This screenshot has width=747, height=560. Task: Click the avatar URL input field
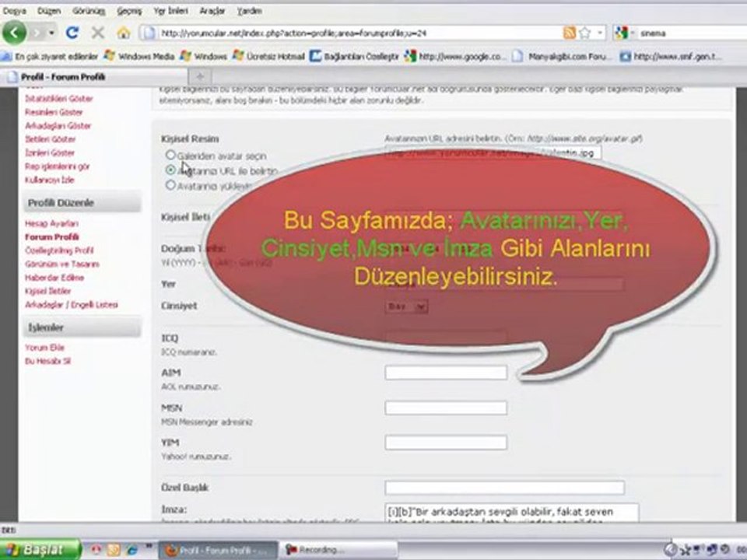click(x=493, y=153)
